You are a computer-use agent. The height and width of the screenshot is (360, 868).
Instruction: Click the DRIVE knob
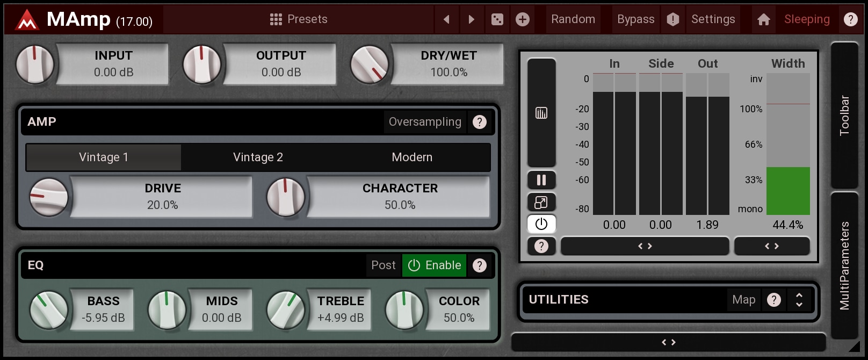coord(49,197)
